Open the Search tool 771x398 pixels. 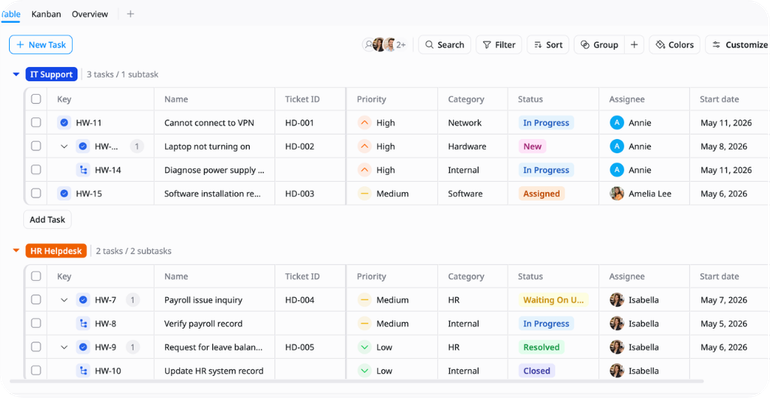[x=445, y=45]
